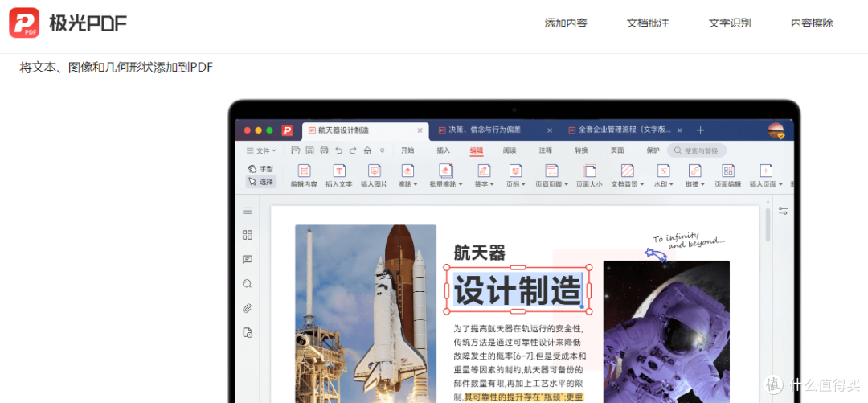The height and width of the screenshot is (403, 868).
Task: Click the red PDF app icon in title bar
Action: (x=287, y=130)
